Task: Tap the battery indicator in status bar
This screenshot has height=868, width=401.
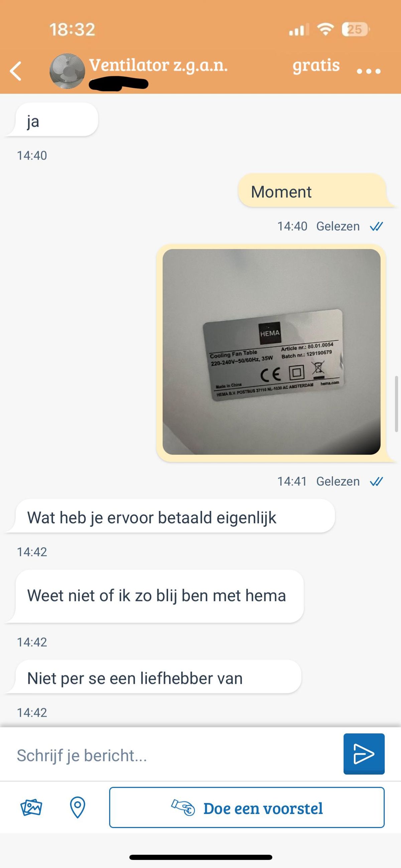Action: click(x=355, y=29)
